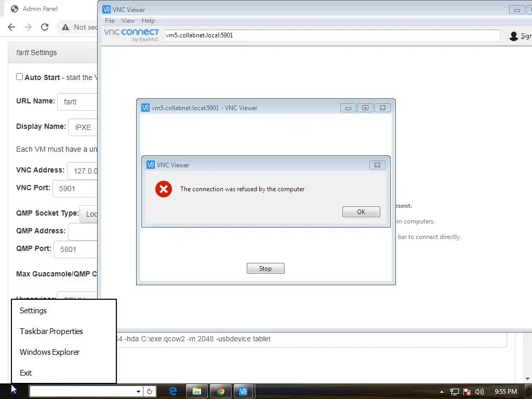The height and width of the screenshot is (399, 532).
Task: Click the browser forward arrow
Action: (28, 27)
